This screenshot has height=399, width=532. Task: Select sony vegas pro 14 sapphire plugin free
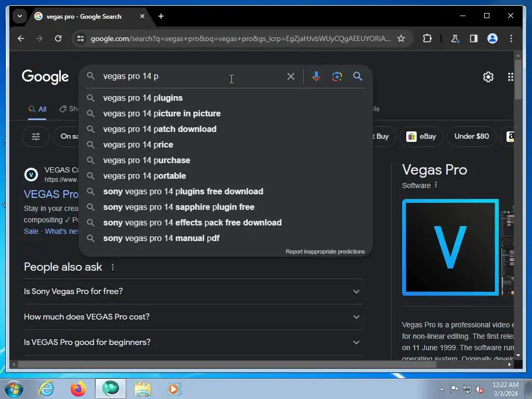point(225,207)
